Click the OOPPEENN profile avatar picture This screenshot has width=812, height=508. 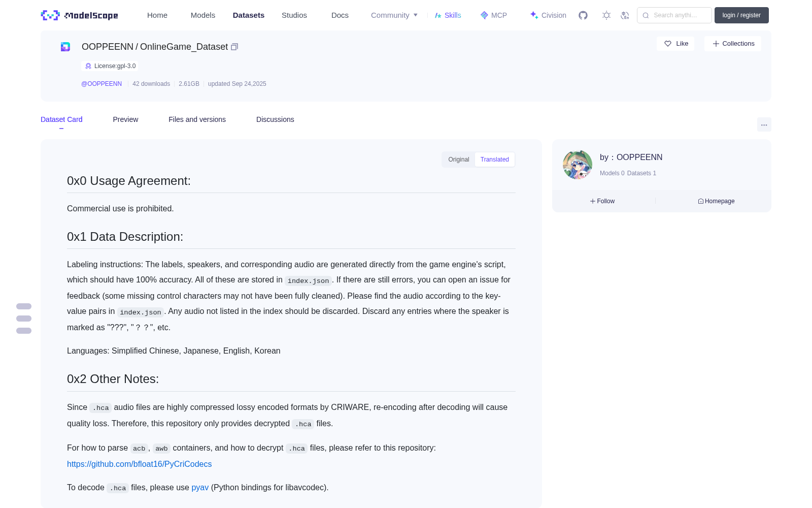point(578,165)
